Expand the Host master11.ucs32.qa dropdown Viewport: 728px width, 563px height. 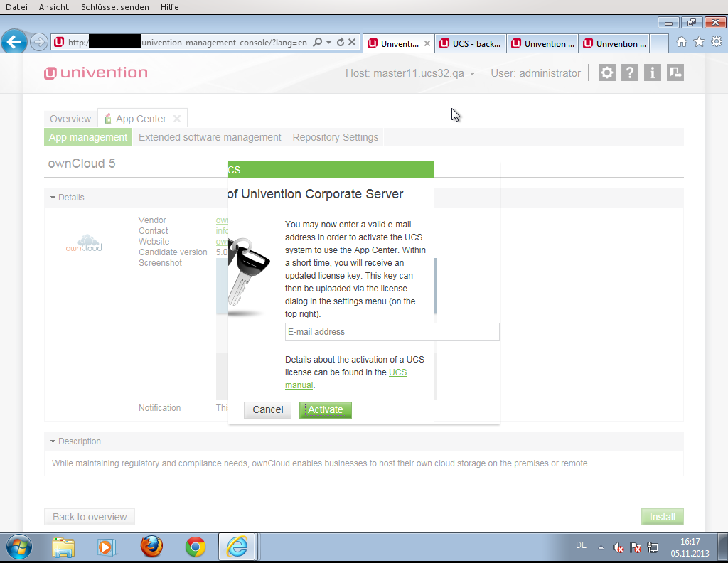472,74
